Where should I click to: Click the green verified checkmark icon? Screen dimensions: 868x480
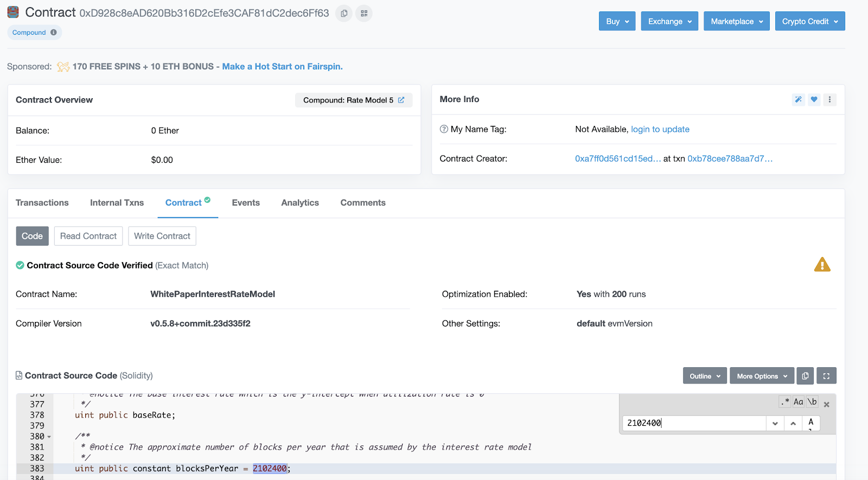(x=20, y=265)
